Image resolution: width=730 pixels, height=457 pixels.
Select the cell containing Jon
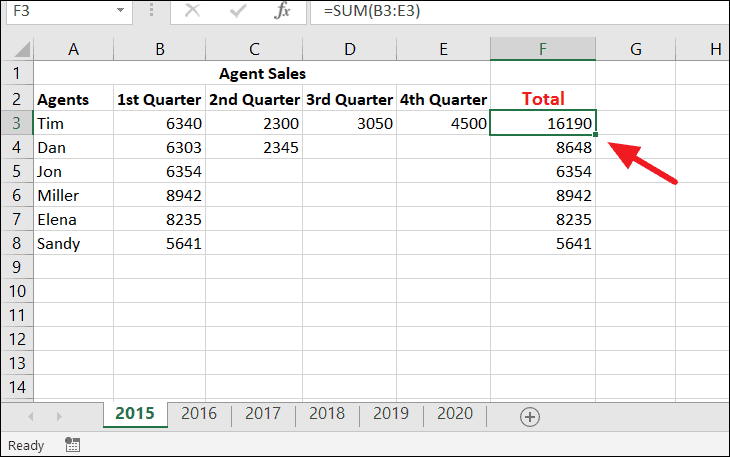click(x=73, y=171)
